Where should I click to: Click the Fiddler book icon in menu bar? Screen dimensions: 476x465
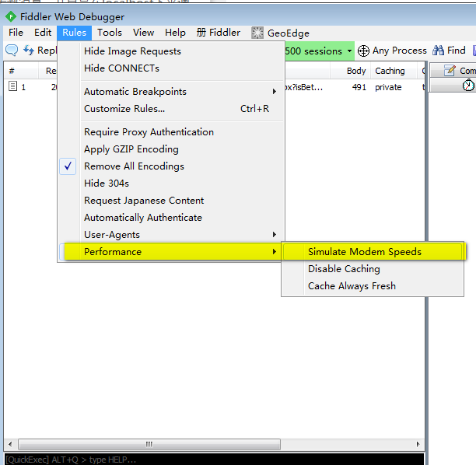pos(201,32)
